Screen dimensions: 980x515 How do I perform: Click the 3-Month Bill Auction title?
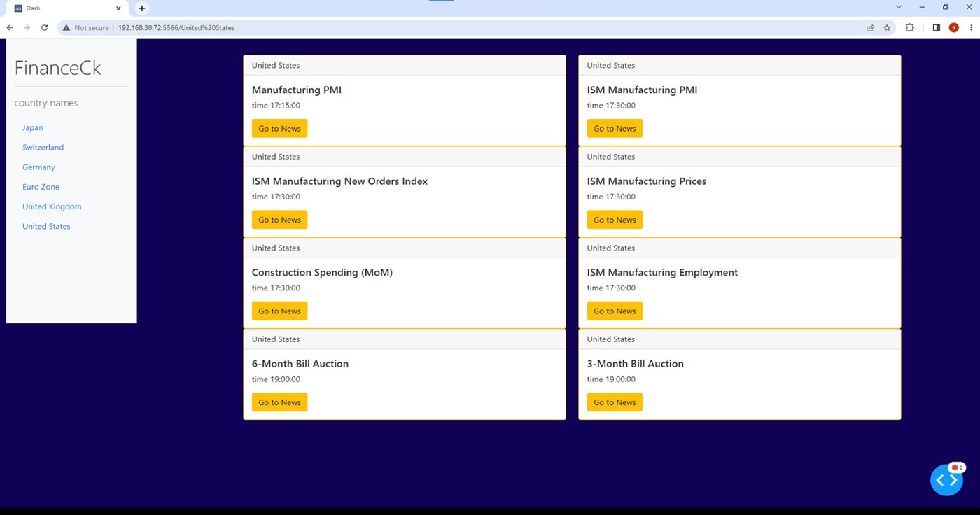click(636, 364)
